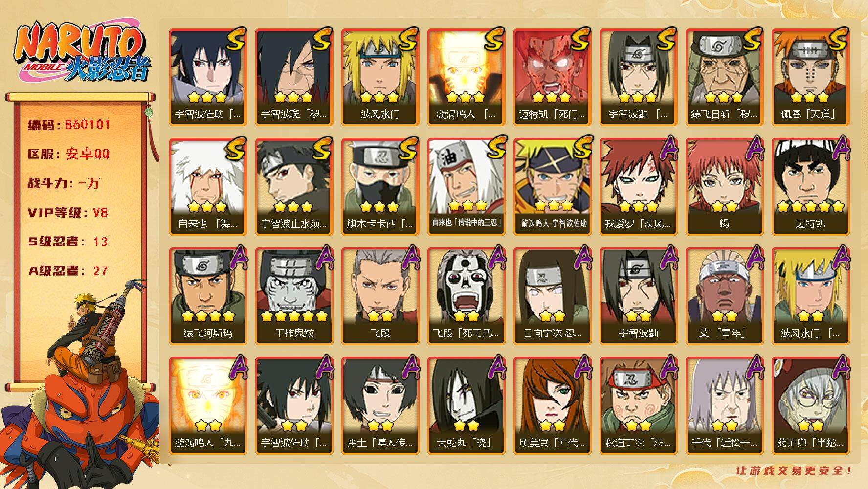The height and width of the screenshot is (489, 868).
Task: Click the star rating on 迈特凯 card
Action: 810,207
